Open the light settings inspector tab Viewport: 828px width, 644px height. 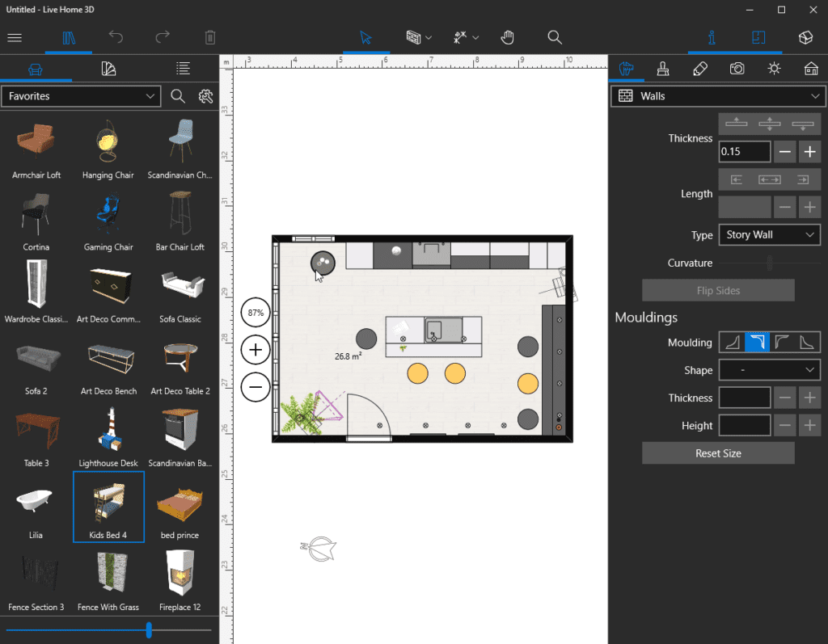(774, 69)
